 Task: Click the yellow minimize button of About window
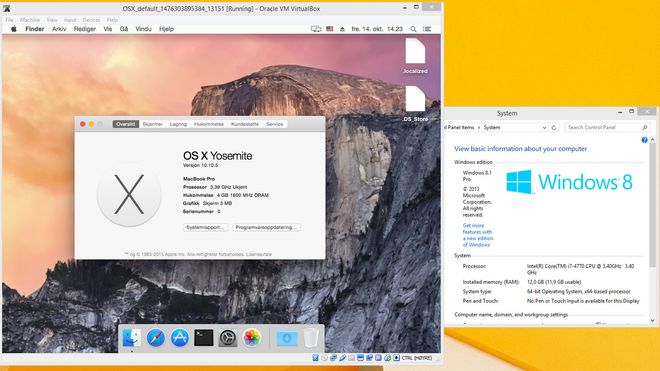tap(91, 124)
